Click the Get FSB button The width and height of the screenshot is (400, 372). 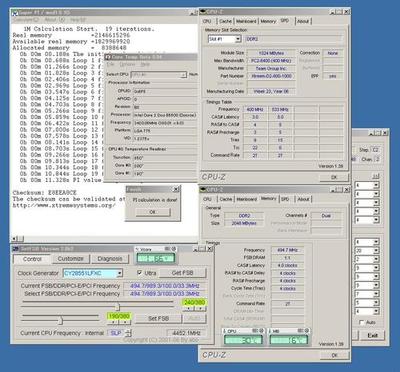(182, 273)
